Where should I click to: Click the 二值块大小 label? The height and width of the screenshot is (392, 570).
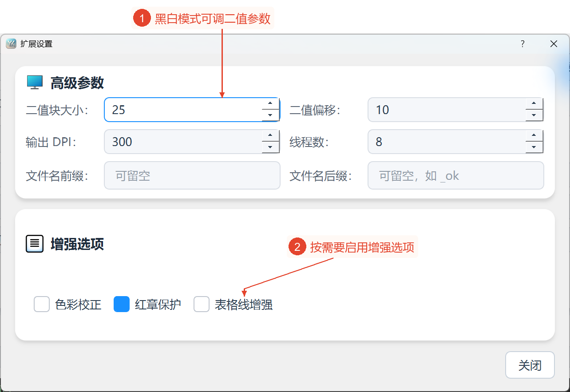57,110
